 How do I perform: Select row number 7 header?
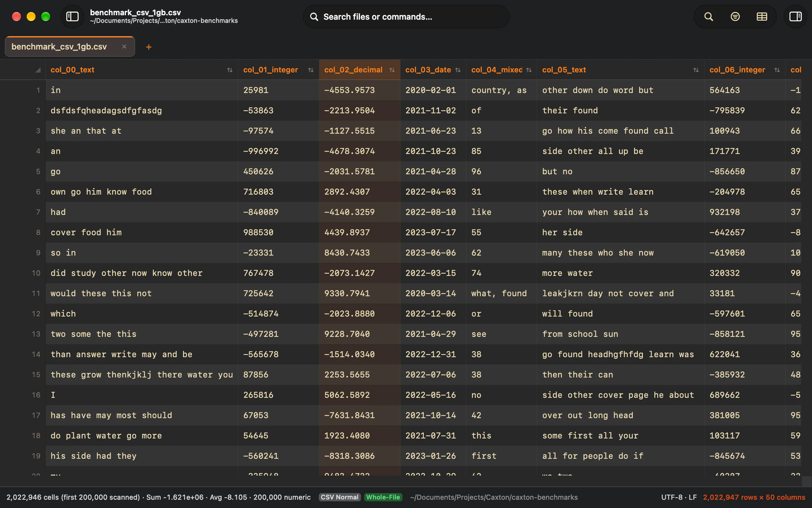[23, 212]
